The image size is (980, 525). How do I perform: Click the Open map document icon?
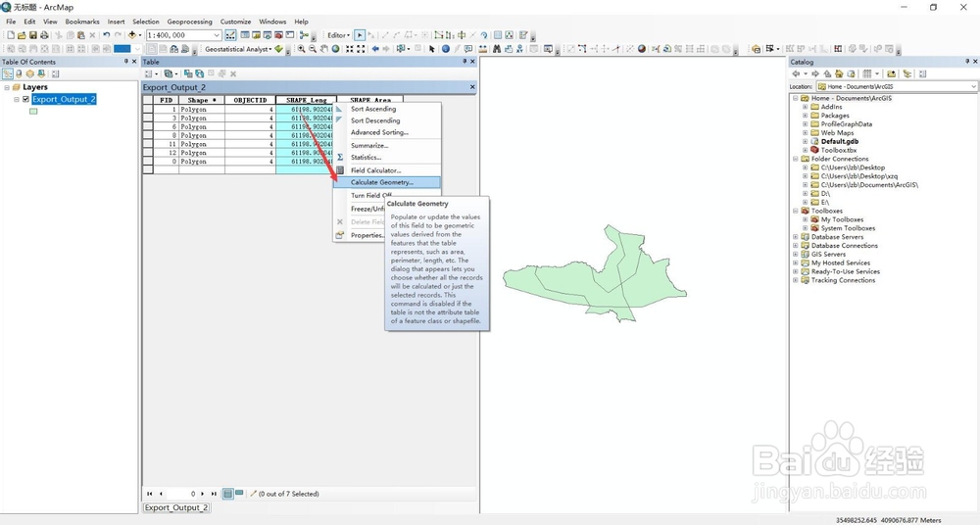[22, 35]
